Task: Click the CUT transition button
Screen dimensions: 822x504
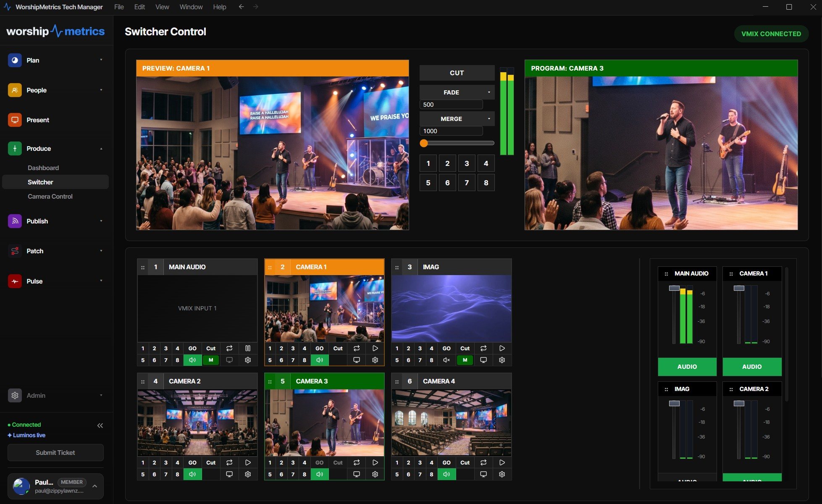Action: pyautogui.click(x=457, y=73)
